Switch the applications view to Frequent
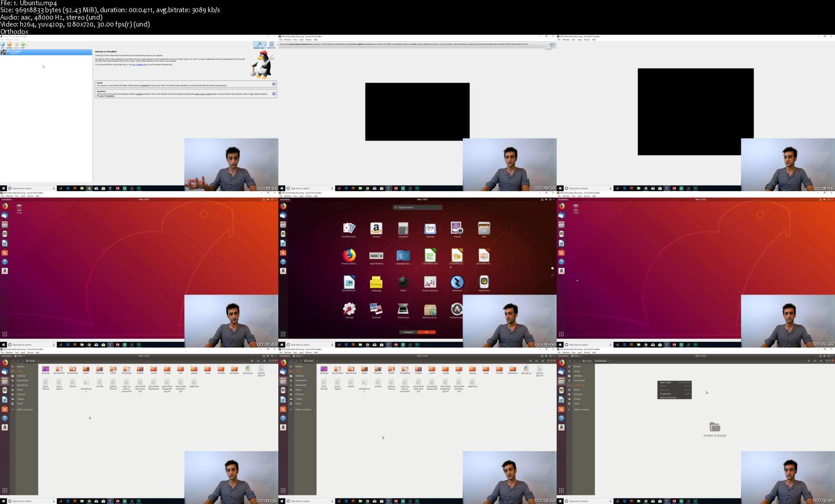This screenshot has height=504, width=835. 408,332
